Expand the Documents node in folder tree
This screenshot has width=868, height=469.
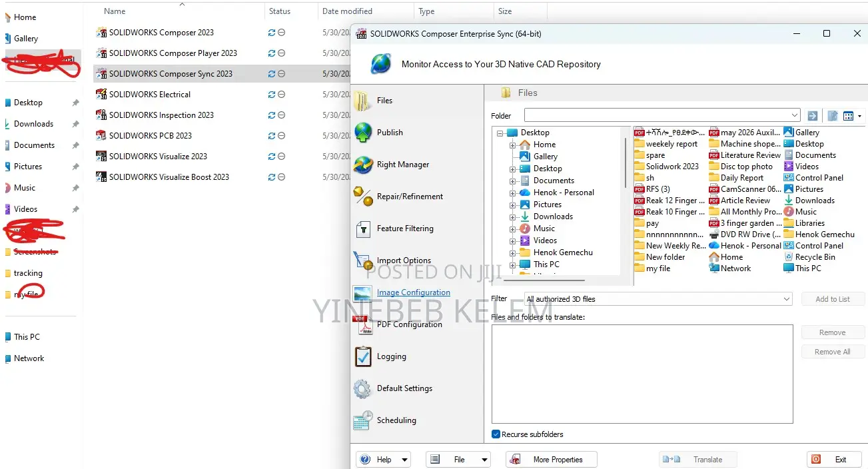pos(512,181)
